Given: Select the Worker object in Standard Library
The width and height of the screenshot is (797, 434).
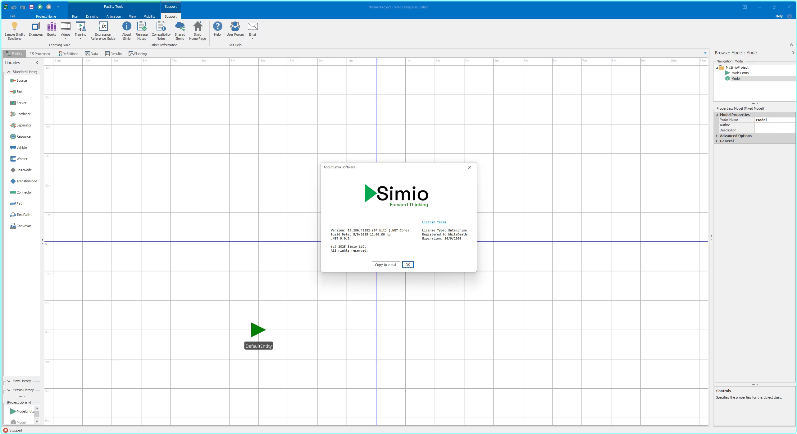Looking at the screenshot, I should pyautogui.click(x=18, y=159).
